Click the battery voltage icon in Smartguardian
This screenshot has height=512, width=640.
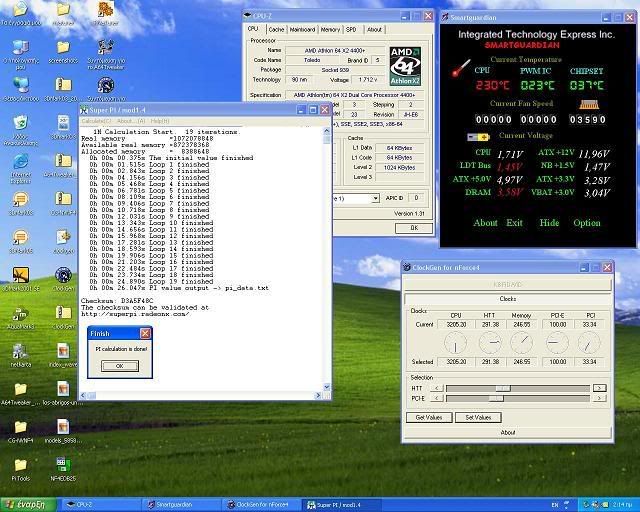[478, 137]
